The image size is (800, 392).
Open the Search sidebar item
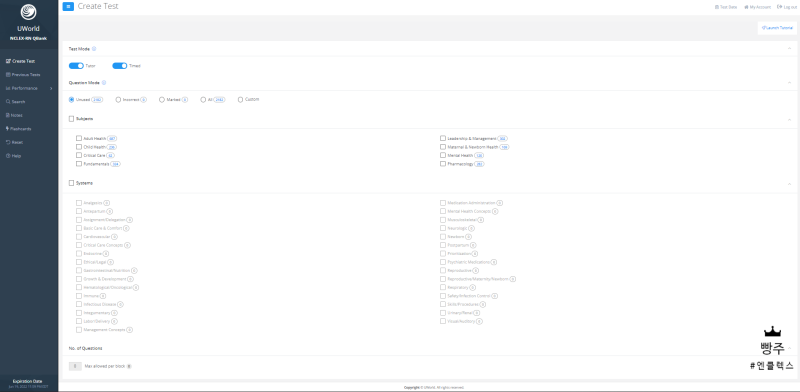click(x=15, y=102)
